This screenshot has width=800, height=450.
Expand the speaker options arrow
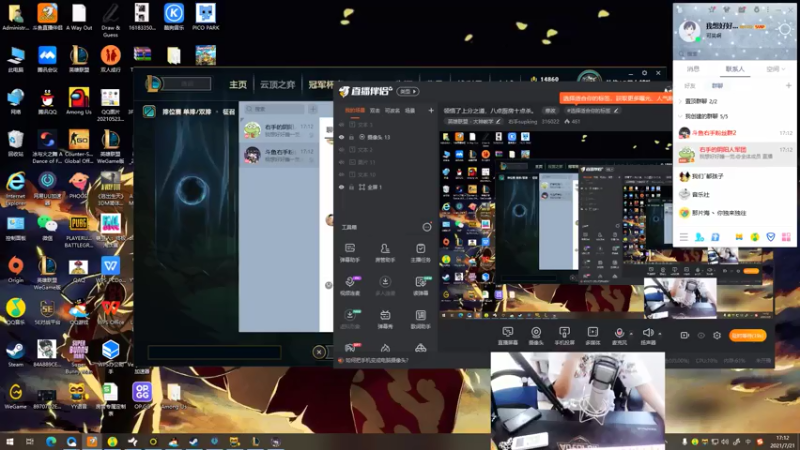click(660, 334)
